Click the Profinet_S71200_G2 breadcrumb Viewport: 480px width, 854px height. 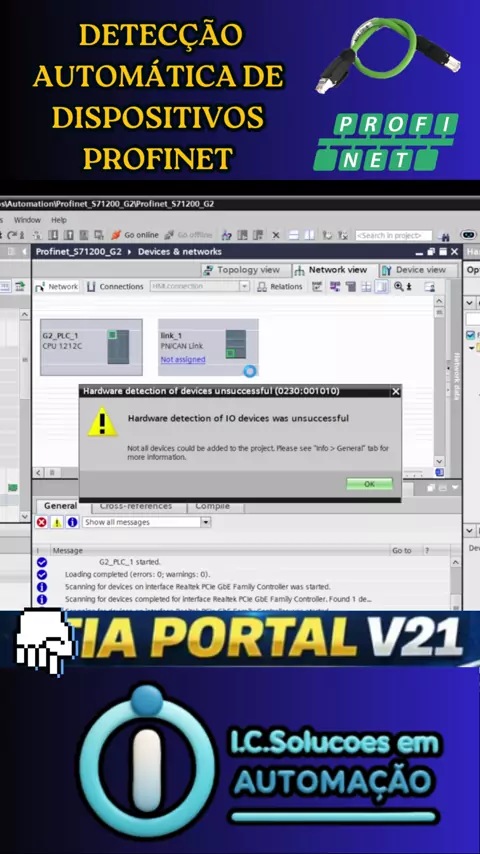click(x=78, y=252)
